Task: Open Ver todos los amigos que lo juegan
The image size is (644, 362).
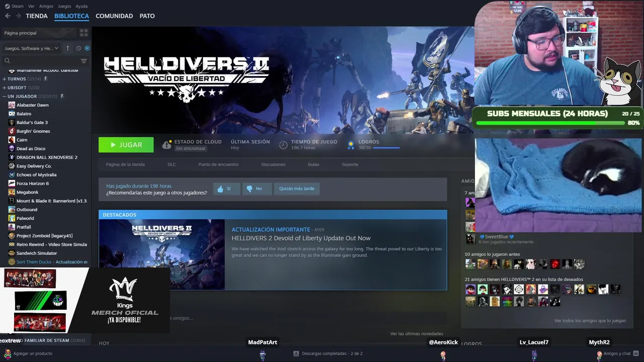Action: pyautogui.click(x=590, y=321)
